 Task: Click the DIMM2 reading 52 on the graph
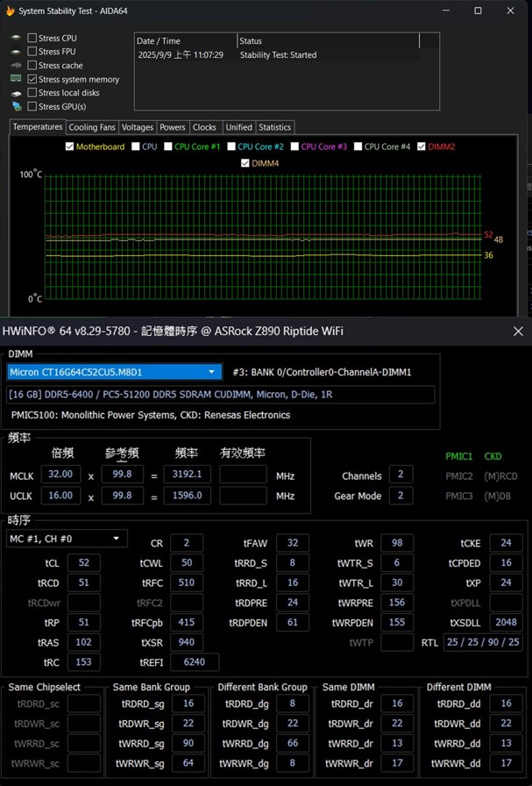[488, 234]
